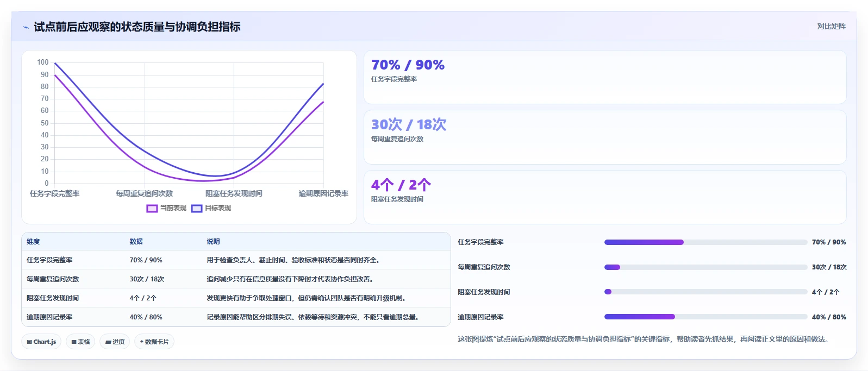Click the progress value 40% / 80%
Image resolution: width=868 pixels, height=371 pixels.
829,317
